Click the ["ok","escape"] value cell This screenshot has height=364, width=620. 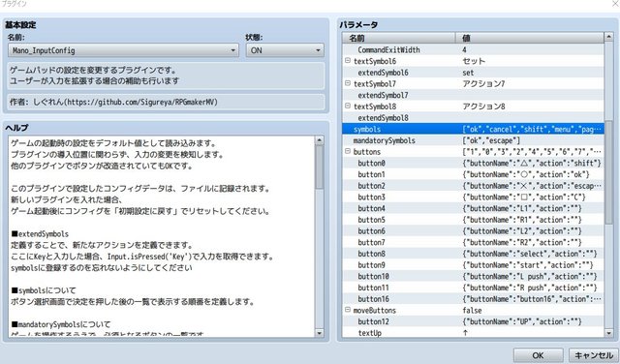pyautogui.click(x=491, y=140)
